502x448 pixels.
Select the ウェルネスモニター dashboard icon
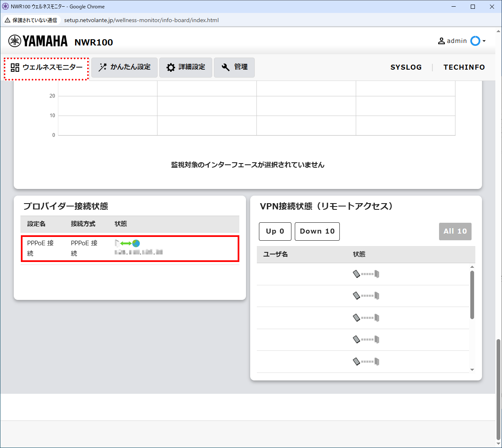tap(15, 67)
